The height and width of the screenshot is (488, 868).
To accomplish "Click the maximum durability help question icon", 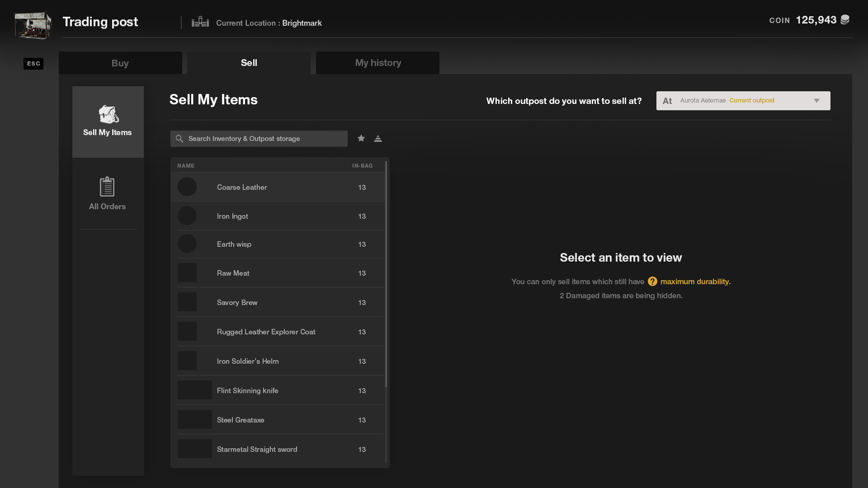I will pyautogui.click(x=652, y=282).
